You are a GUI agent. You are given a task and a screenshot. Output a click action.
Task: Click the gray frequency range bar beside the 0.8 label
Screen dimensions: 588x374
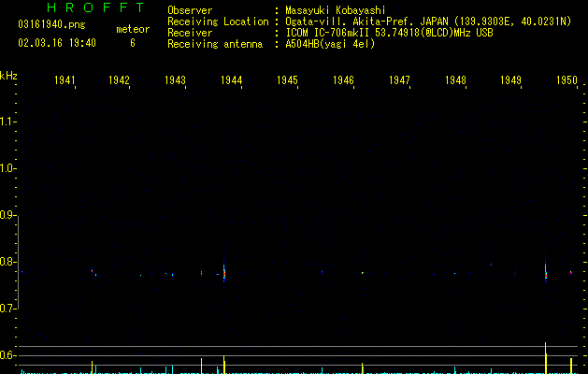(x=18, y=262)
